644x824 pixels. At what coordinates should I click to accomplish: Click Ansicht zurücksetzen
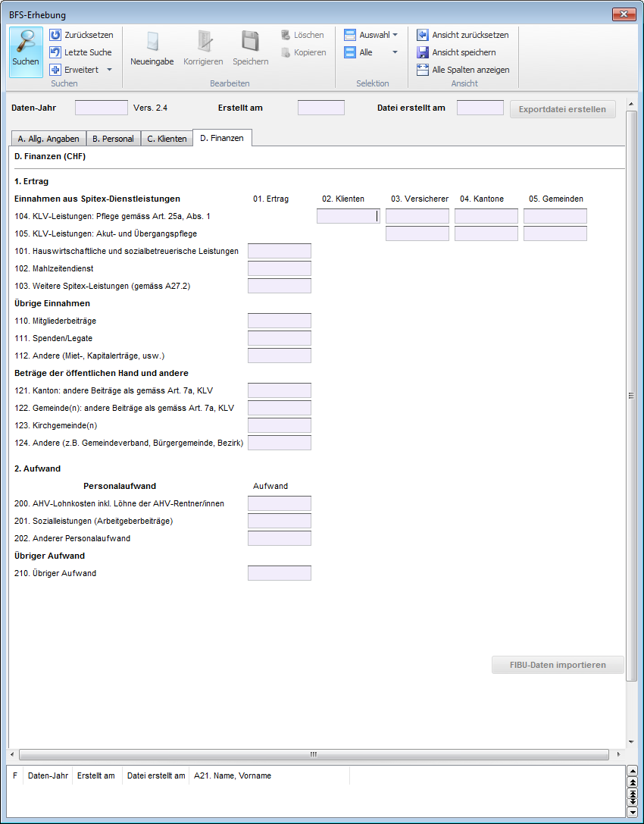coord(463,35)
